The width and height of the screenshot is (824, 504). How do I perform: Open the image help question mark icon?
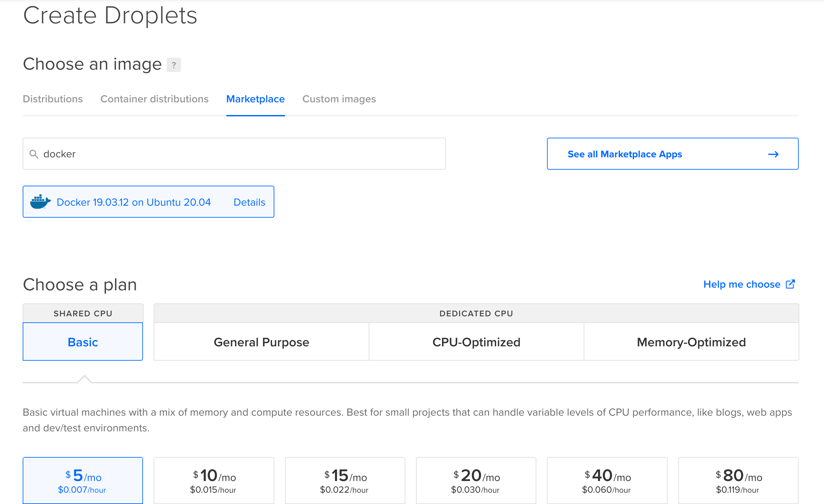pyautogui.click(x=174, y=65)
